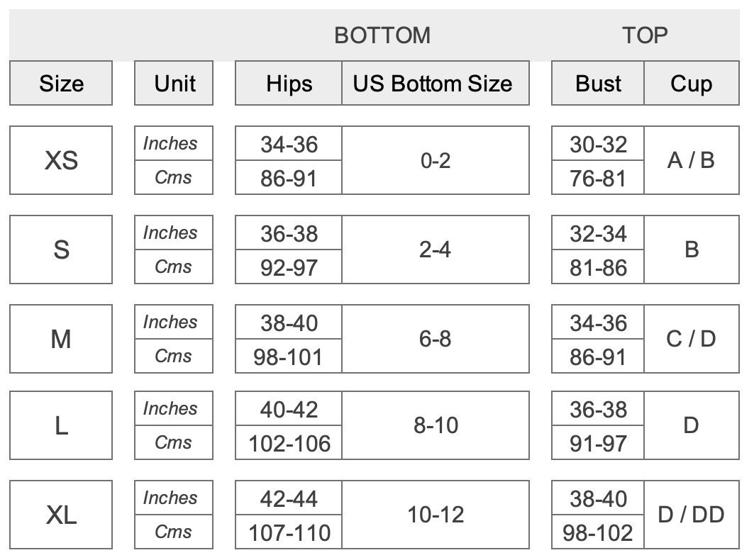
Task: Click the M size cell
Action: [x=61, y=339]
